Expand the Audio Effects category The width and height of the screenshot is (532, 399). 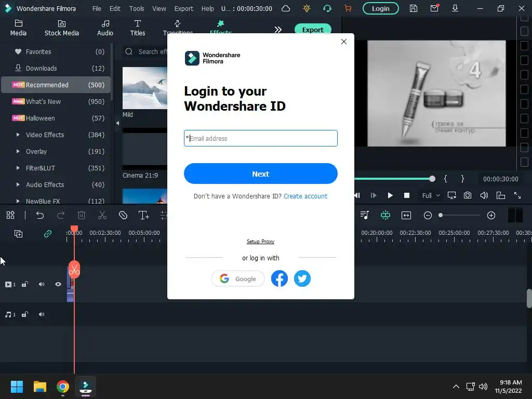coord(18,184)
